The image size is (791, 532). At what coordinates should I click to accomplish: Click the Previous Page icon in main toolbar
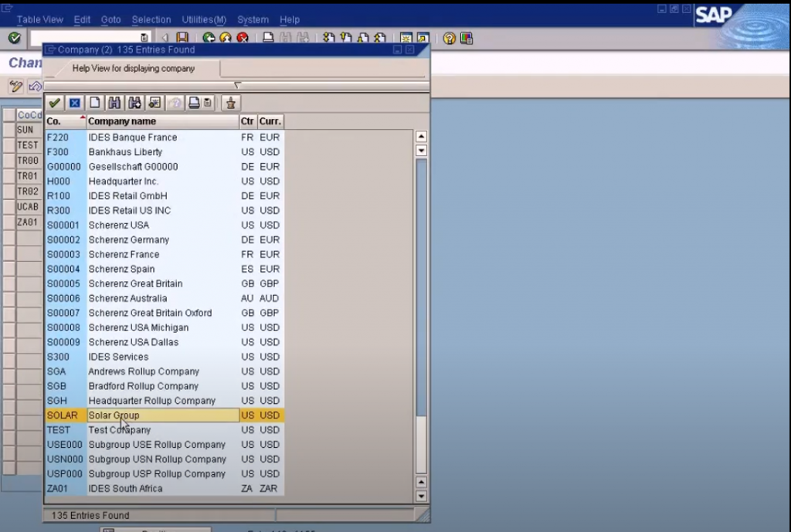[346, 38]
